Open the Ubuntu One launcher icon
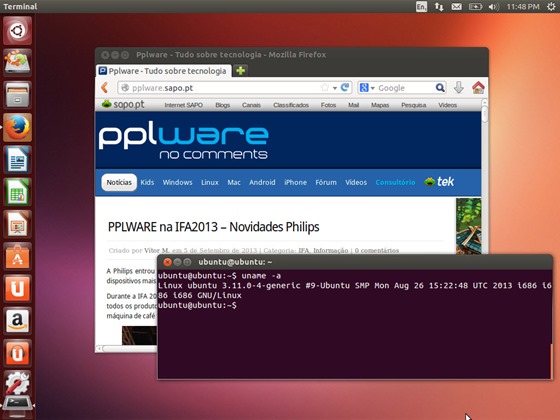The width and height of the screenshot is (560, 420). 18,289
